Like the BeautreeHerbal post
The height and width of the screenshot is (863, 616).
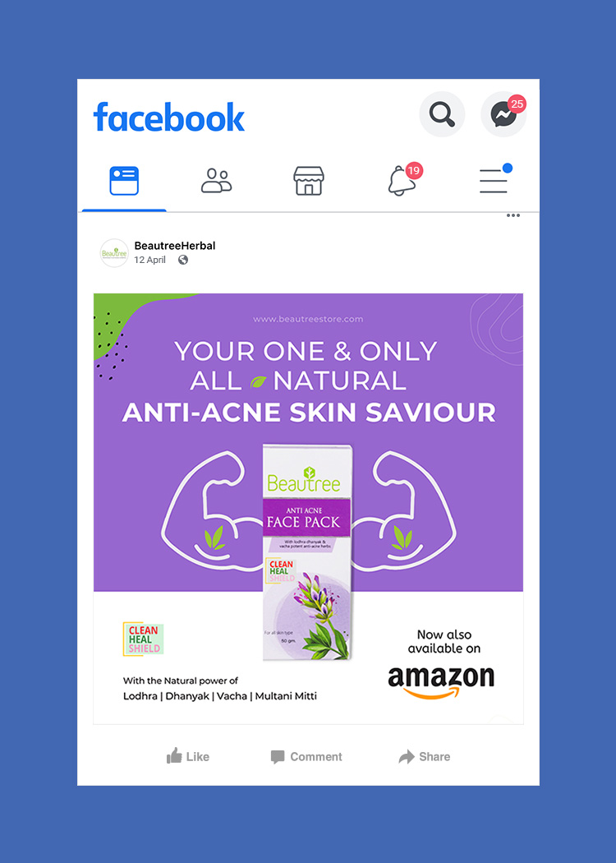click(188, 756)
